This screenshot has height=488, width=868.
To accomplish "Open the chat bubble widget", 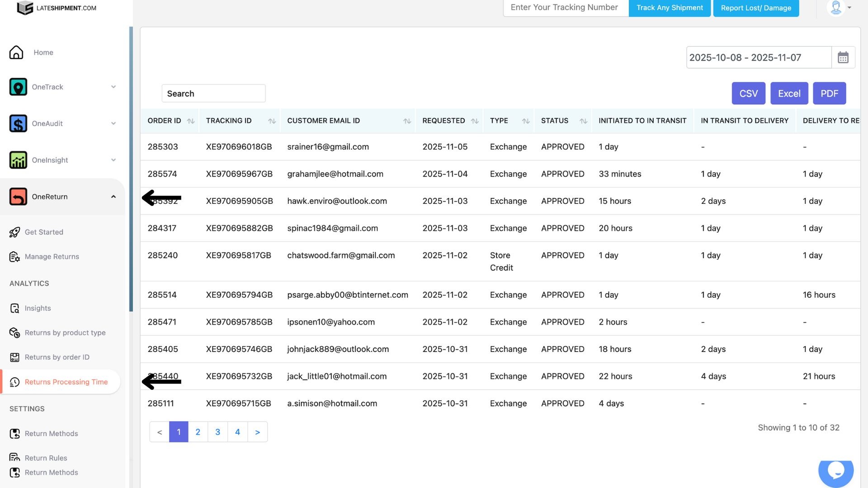I will pos(835,471).
